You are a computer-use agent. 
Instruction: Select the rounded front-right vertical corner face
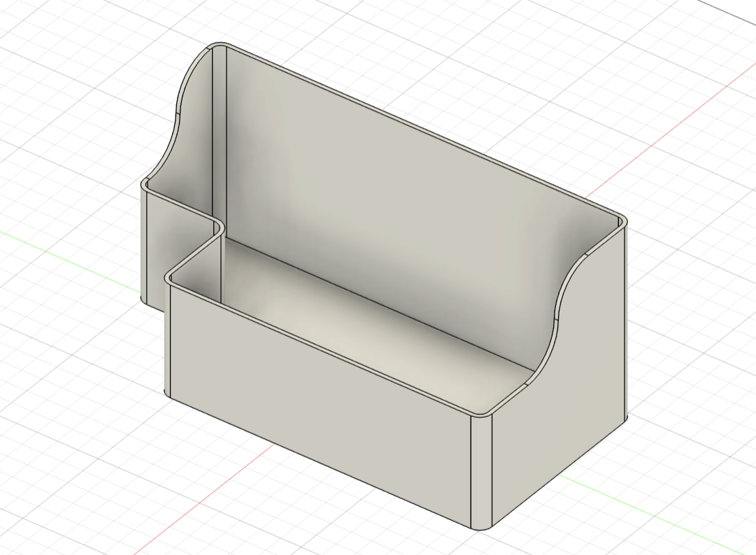click(x=481, y=472)
